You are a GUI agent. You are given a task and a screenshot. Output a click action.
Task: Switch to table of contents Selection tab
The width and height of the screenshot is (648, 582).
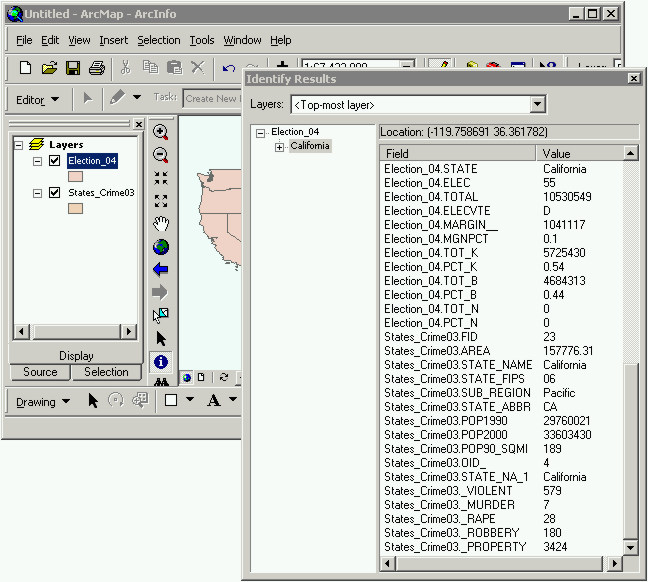(106, 372)
